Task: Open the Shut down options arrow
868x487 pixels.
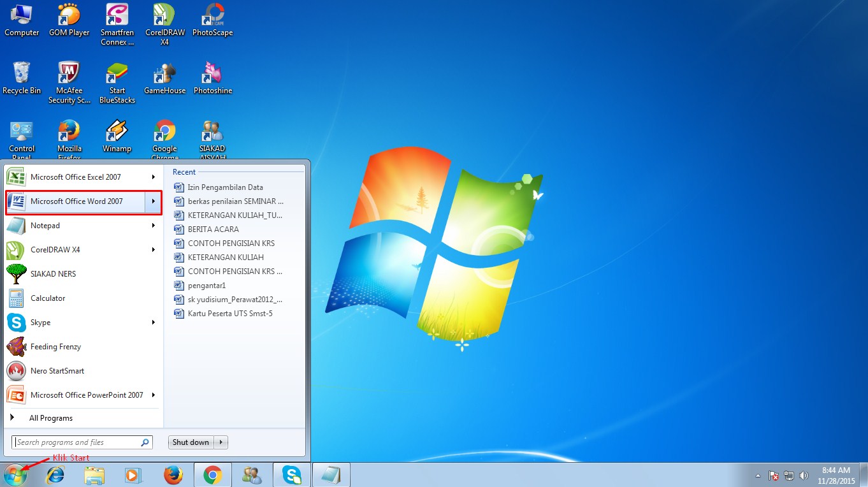Action: [x=220, y=442]
